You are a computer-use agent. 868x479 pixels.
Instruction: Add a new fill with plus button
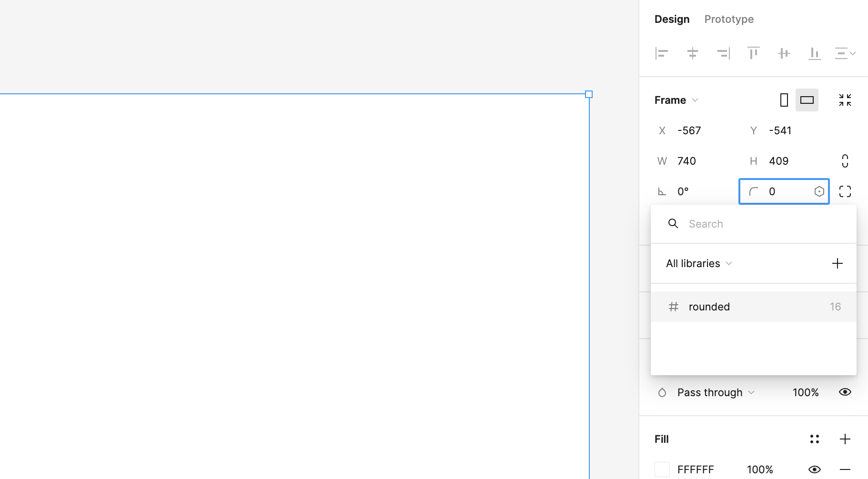[x=846, y=439]
